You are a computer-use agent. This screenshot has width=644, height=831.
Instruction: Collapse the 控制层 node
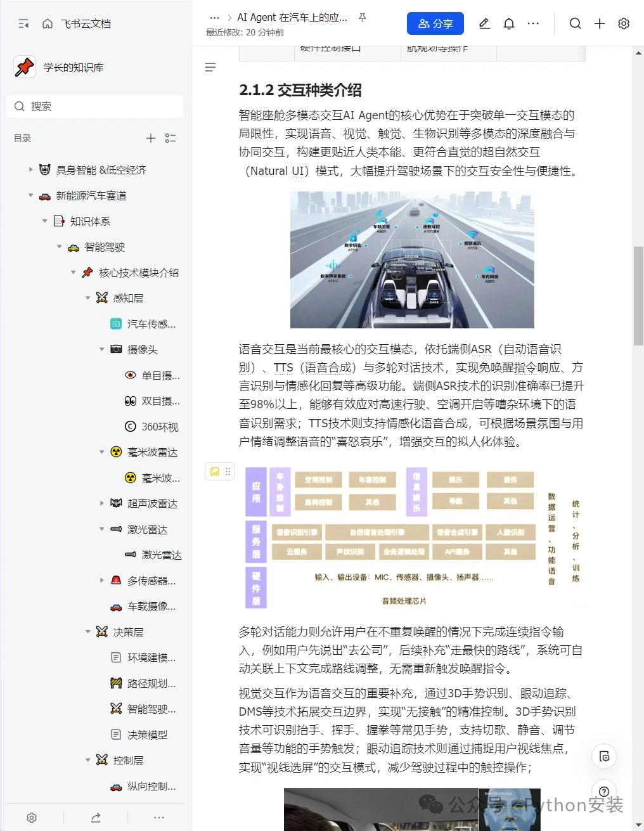coord(88,760)
